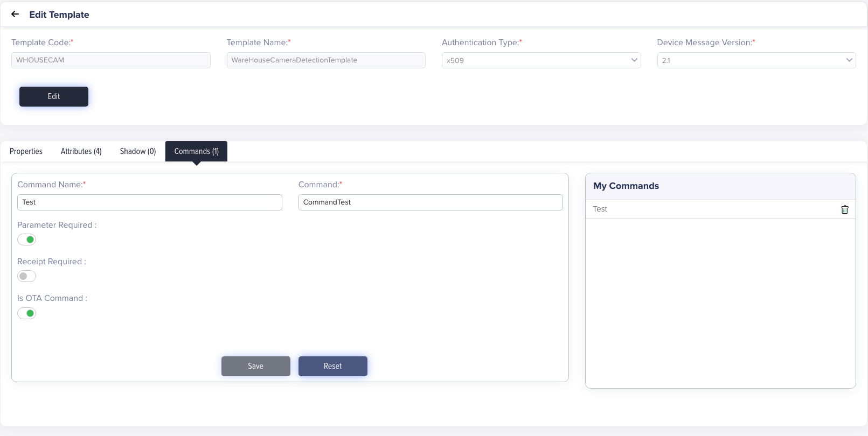Click the Template Name field
The width and height of the screenshot is (868, 436).
point(325,60)
